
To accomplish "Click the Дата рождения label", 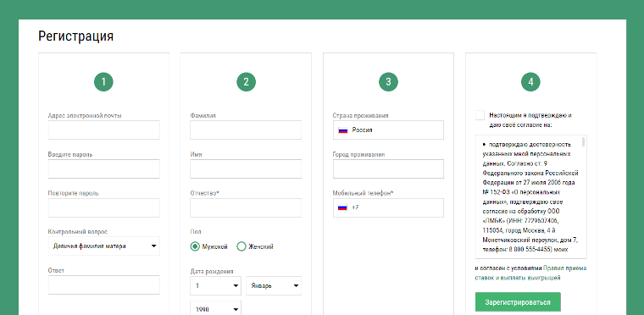I will (x=212, y=271).
